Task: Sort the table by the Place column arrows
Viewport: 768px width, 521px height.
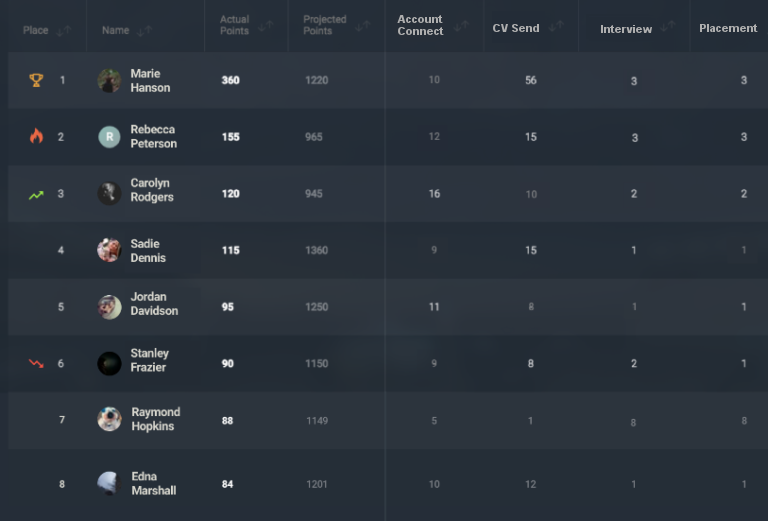Action: pos(64,30)
